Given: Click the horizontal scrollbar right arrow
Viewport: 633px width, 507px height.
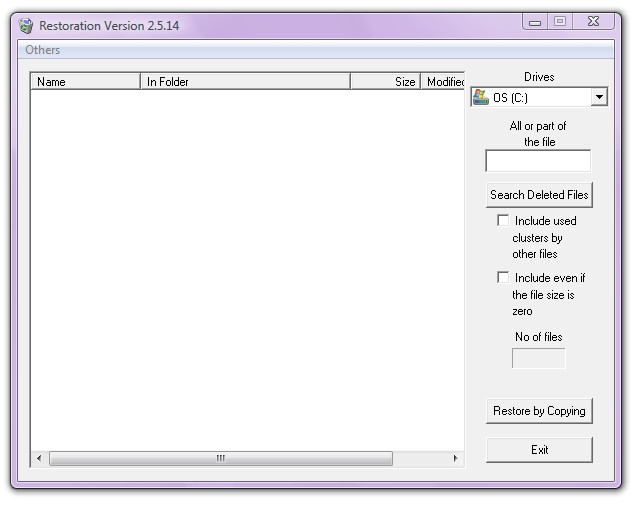Looking at the screenshot, I should pyautogui.click(x=455, y=459).
